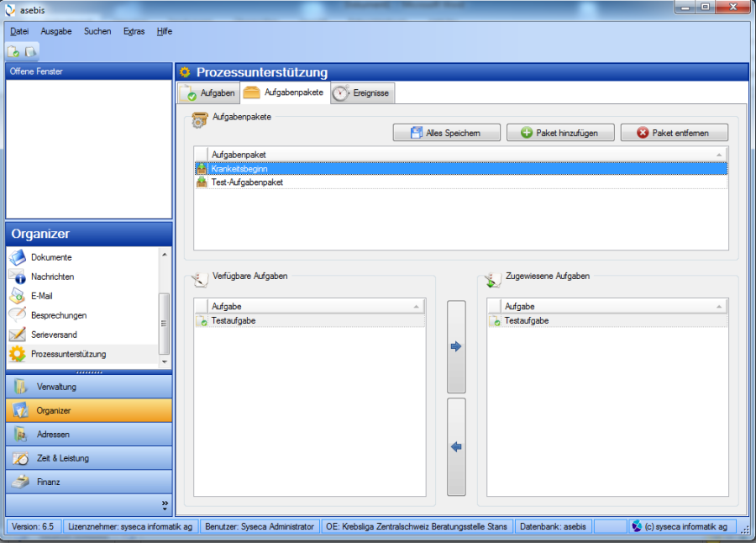Open Nachrichten in the Organizer list
Screen dimensions: 756x543
[82, 277]
